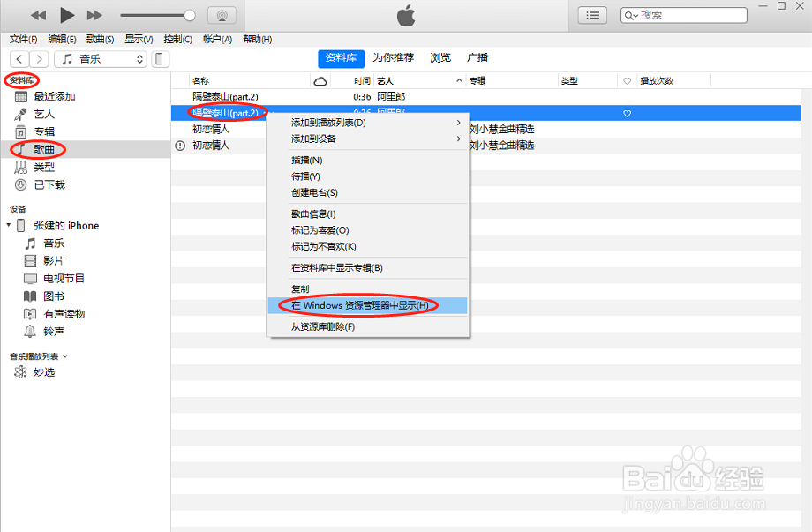
Task: Open the 歌曲(S) menu
Action: pos(100,40)
